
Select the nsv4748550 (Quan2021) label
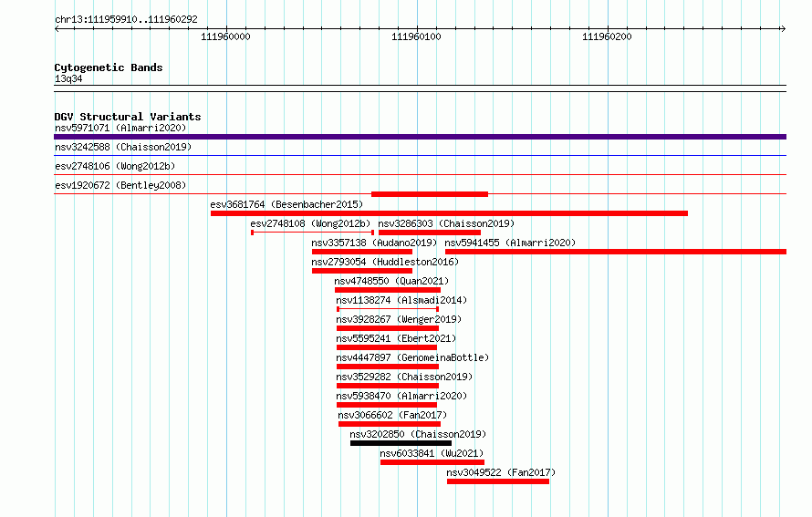pos(391,281)
